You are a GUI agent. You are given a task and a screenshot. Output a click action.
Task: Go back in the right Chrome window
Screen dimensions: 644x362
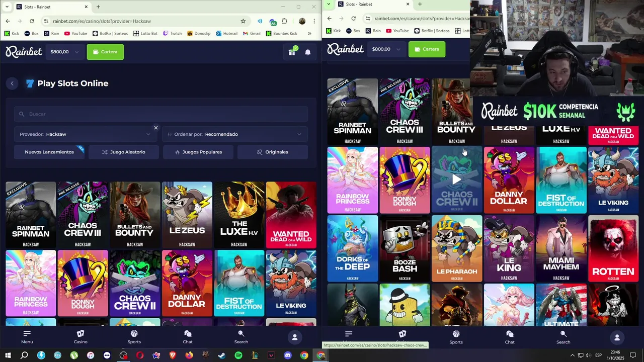point(330,19)
